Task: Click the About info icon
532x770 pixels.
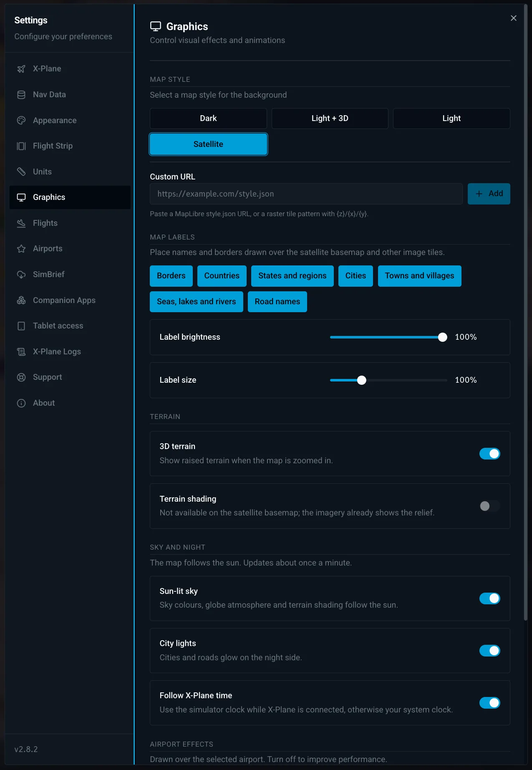Action: point(21,403)
